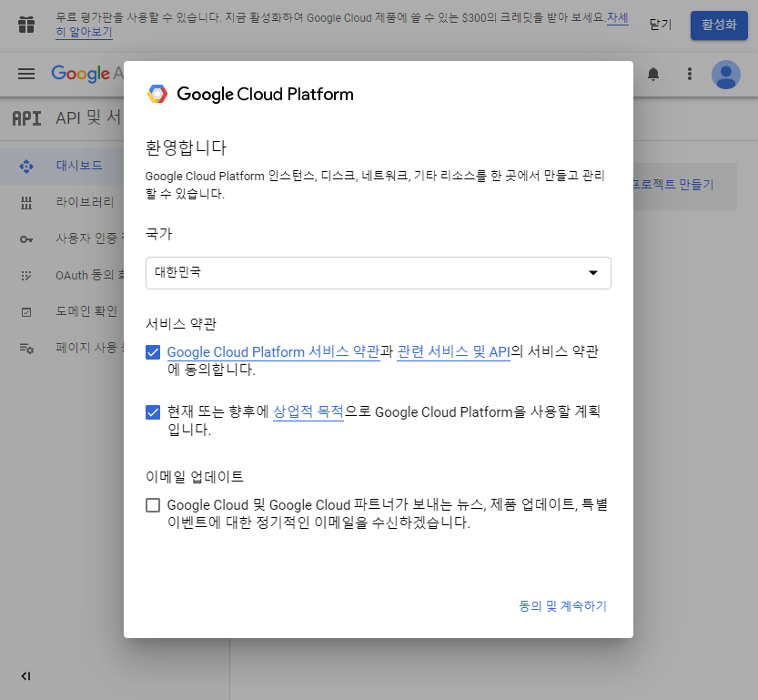
Task: Enable the 이메일 업데이트 checkbox
Action: 153,505
